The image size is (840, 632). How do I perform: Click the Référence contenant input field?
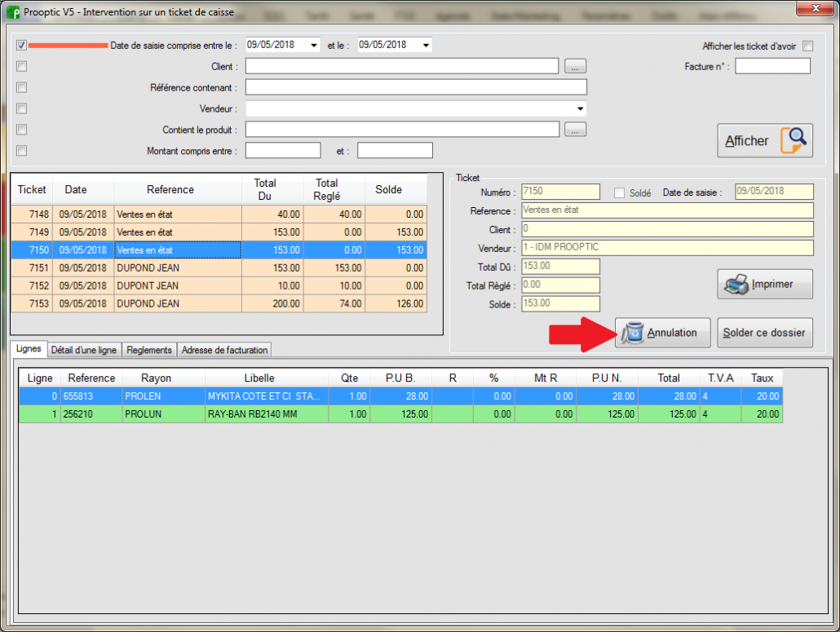click(x=416, y=87)
